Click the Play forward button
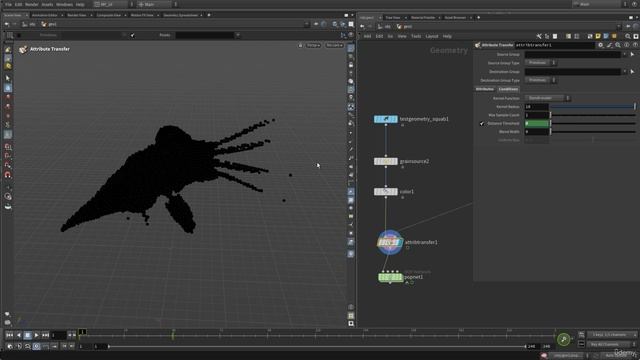640x360 pixels. coord(36,335)
